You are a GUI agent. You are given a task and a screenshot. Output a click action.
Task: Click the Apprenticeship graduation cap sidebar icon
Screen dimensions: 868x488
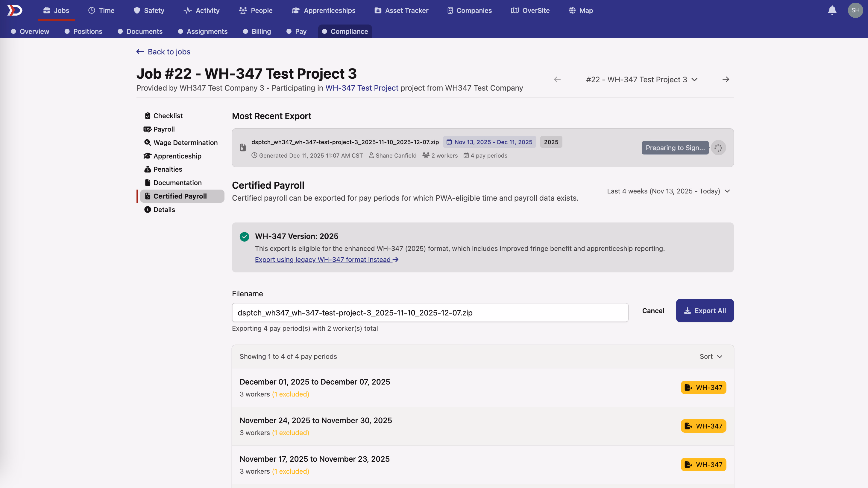tap(147, 156)
